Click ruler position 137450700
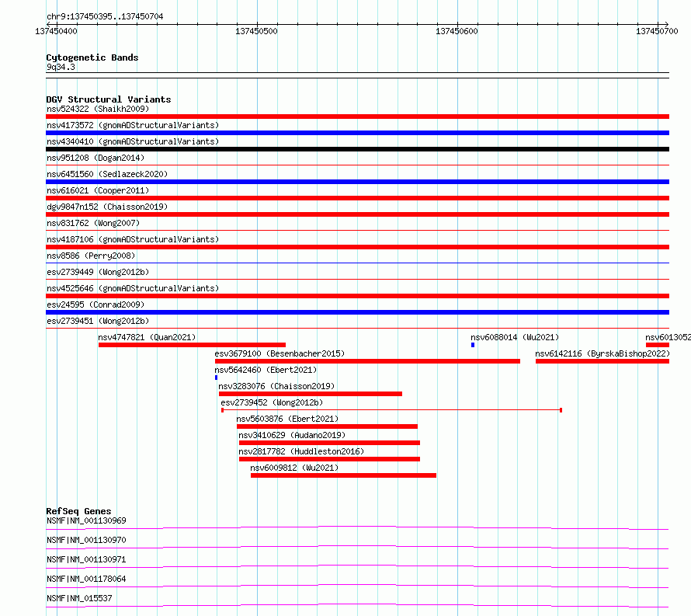 [x=657, y=31]
